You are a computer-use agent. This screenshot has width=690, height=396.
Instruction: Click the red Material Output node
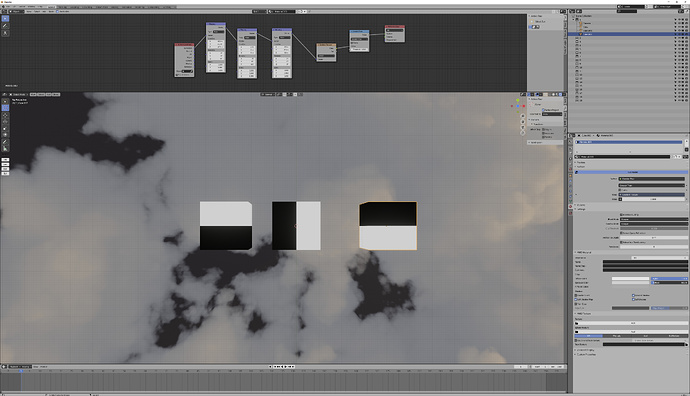[x=395, y=34]
